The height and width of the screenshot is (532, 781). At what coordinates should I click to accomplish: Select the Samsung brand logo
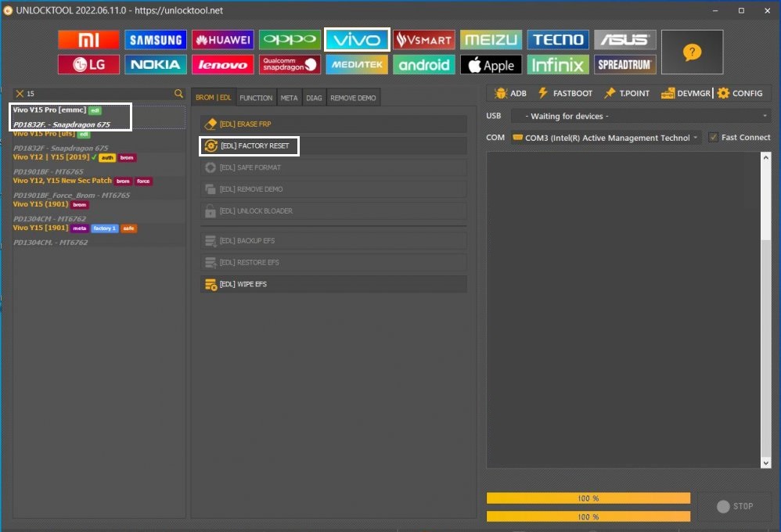tap(156, 40)
